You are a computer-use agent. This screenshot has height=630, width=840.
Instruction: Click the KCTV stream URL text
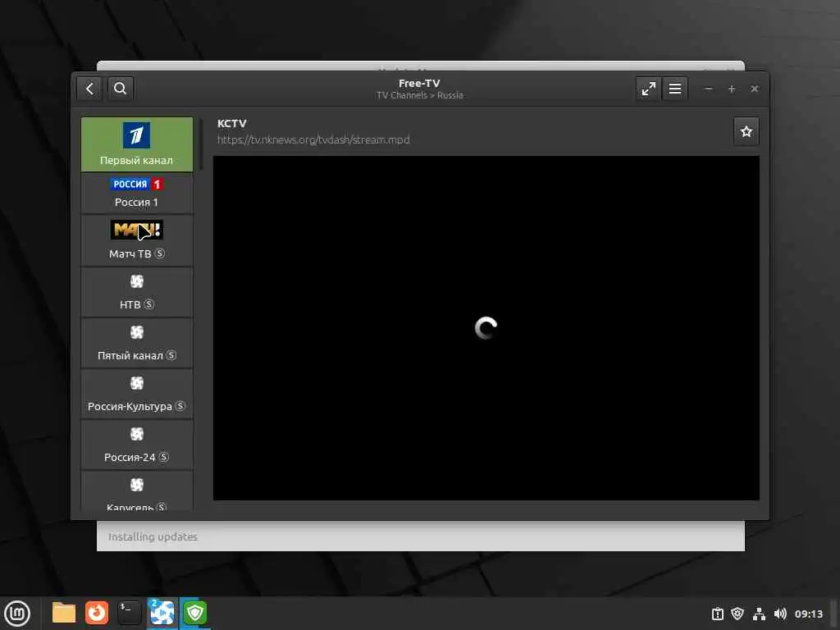pos(313,139)
